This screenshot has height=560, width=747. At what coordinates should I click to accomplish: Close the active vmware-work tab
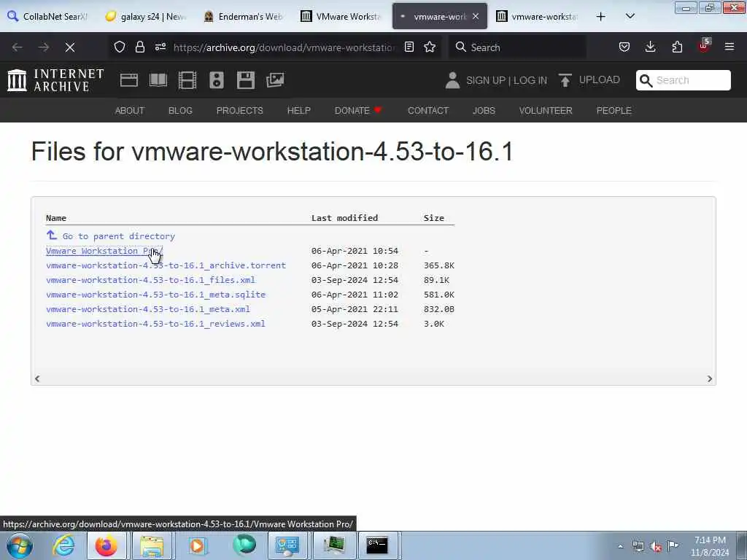[x=476, y=16]
